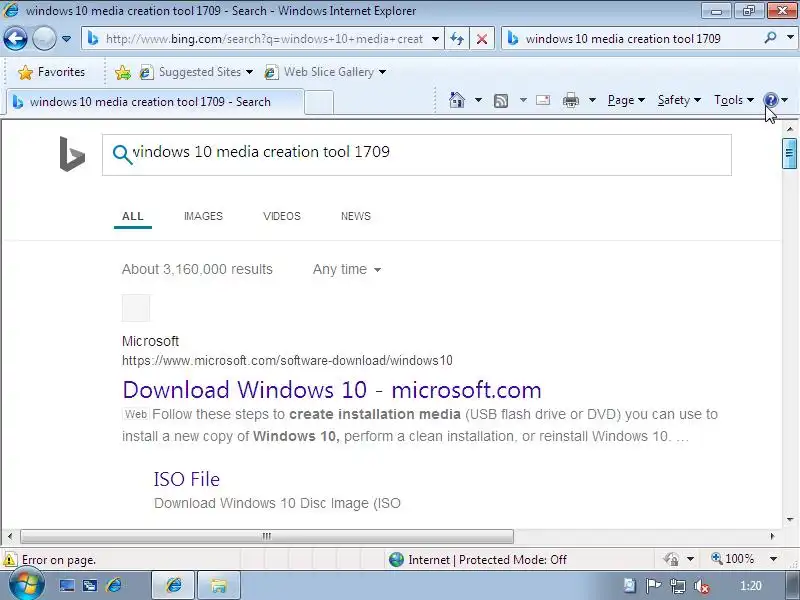Click Add to Favorites Bar icon
Viewport: 800px width, 600px height.
(122, 72)
